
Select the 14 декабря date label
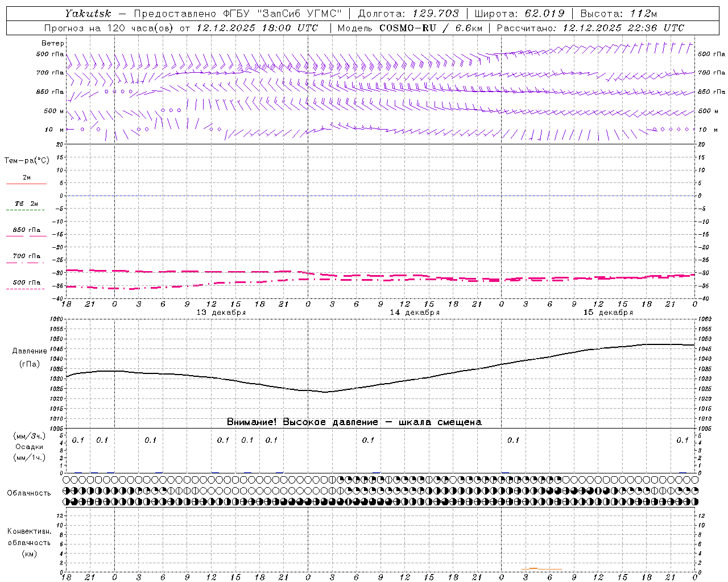click(x=415, y=313)
